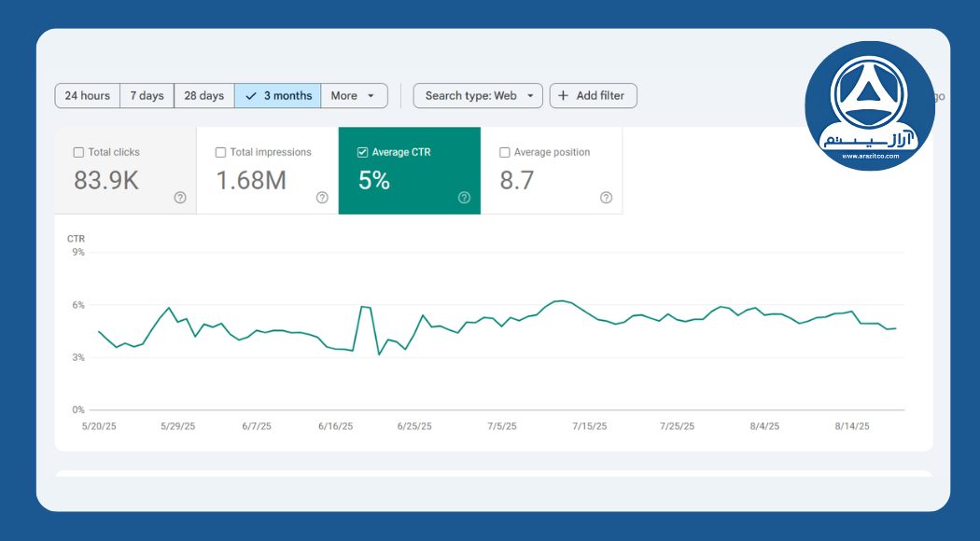
Task: Click CTR line peak near 7/15/25
Action: pyautogui.click(x=560, y=300)
